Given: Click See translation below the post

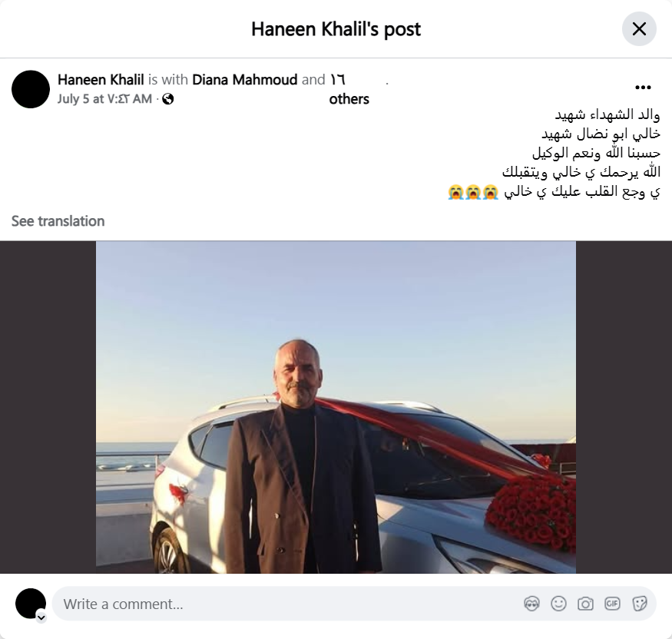Looking at the screenshot, I should (x=58, y=221).
